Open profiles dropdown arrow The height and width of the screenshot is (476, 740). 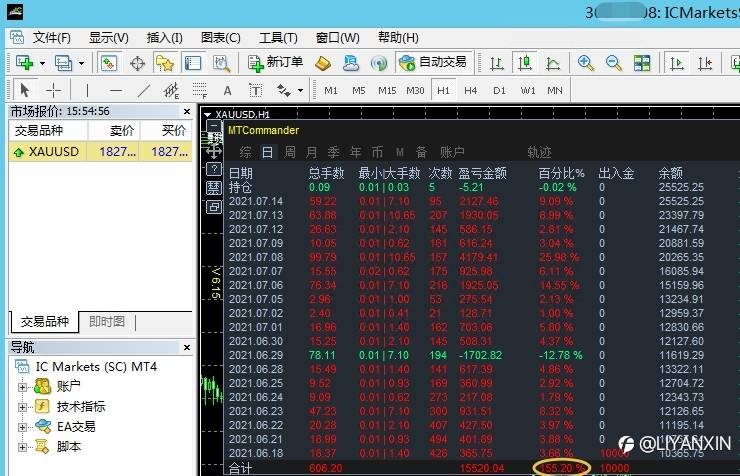pyautogui.click(x=82, y=63)
